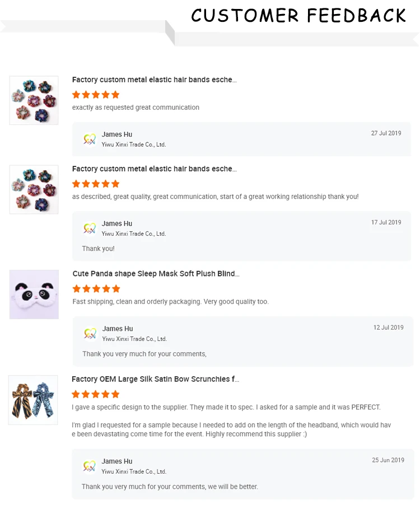
Task: Open the panda sleep mask thumbnail
Action: click(34, 295)
